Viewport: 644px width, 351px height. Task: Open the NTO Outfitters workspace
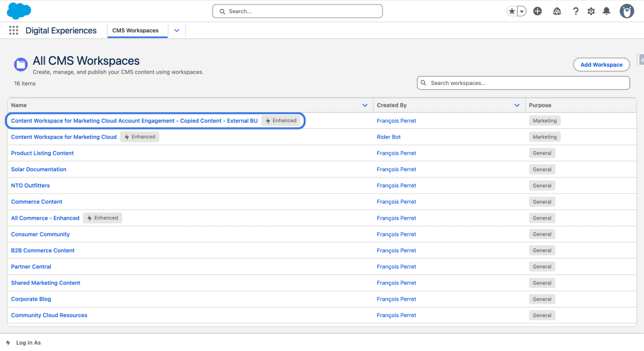click(30, 186)
